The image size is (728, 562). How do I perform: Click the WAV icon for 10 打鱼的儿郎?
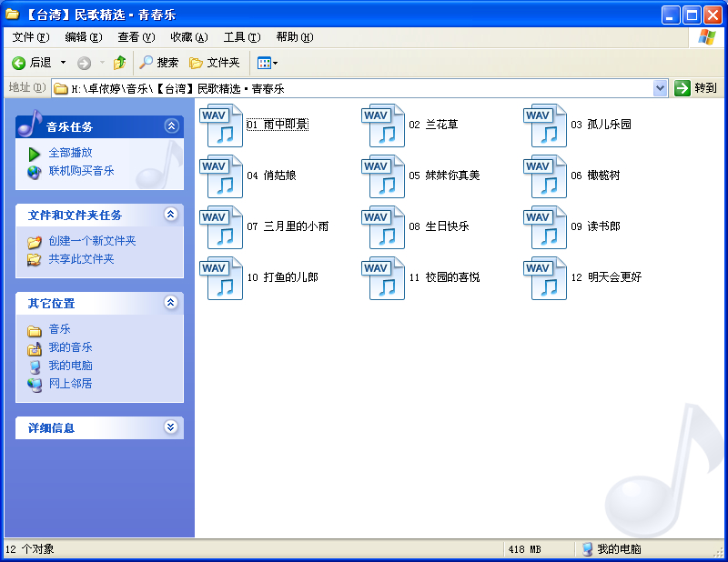click(x=221, y=278)
